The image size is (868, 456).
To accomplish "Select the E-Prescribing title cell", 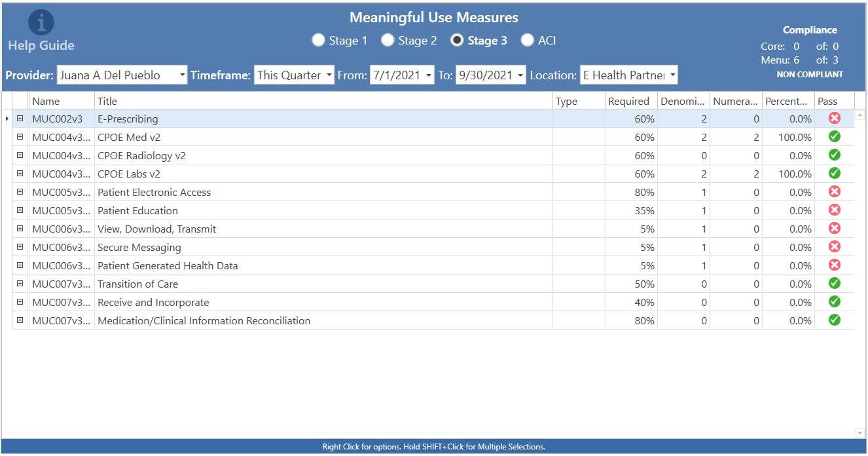I will click(323, 119).
